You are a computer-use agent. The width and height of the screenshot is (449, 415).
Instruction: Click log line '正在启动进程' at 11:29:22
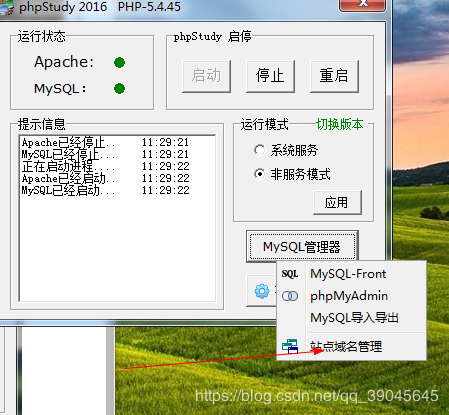click(x=105, y=166)
